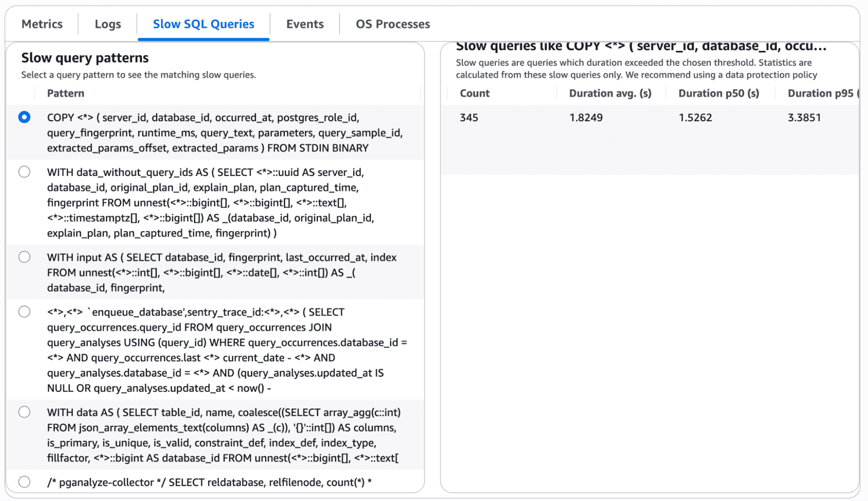868x501 pixels.
Task: Select the data_without_query_ids pattern radio button
Action: coord(24,172)
